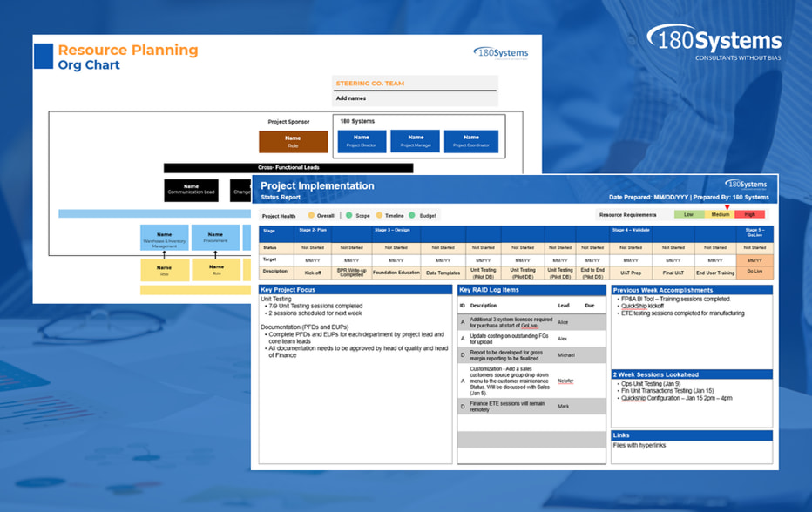The height and width of the screenshot is (512, 812).
Task: Select the Scope health indicator dot
Action: tap(349, 215)
